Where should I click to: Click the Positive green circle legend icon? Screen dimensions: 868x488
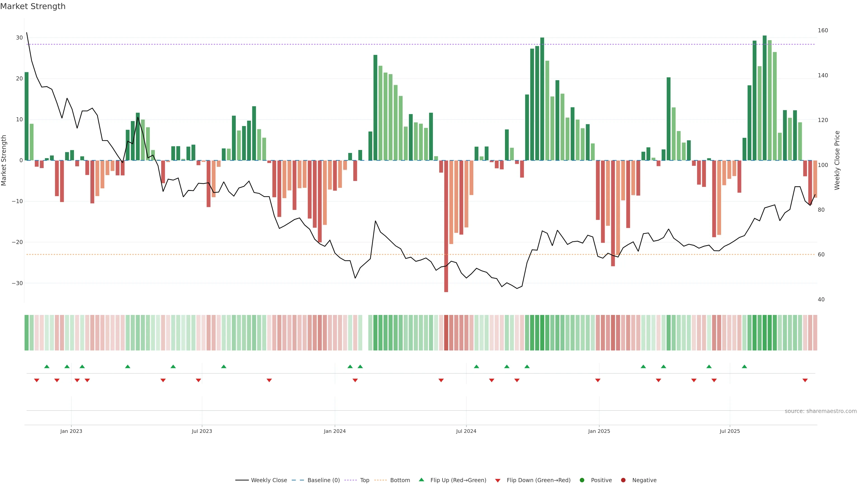coord(582,480)
